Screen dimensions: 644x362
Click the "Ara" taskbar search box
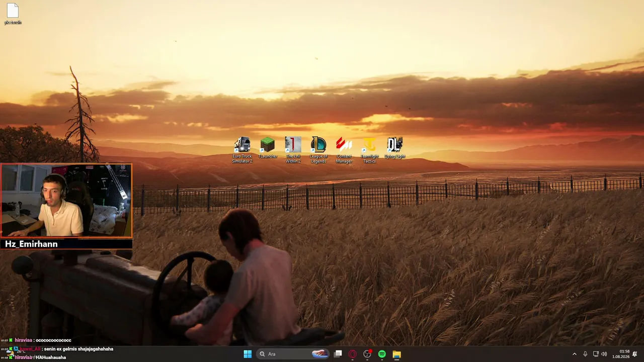[293, 354]
